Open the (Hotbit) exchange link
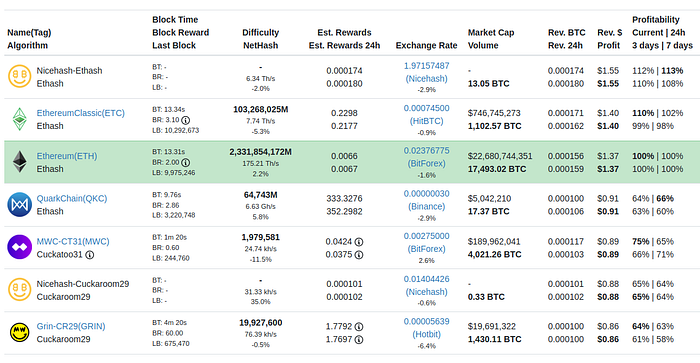Screen dimensions: 700x363 coord(426,334)
